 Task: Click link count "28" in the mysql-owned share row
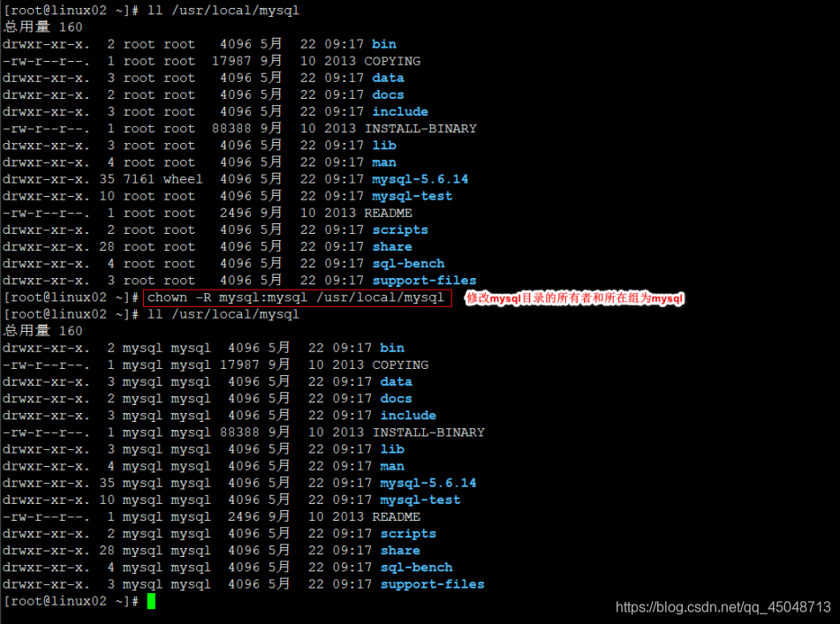[x=107, y=550]
